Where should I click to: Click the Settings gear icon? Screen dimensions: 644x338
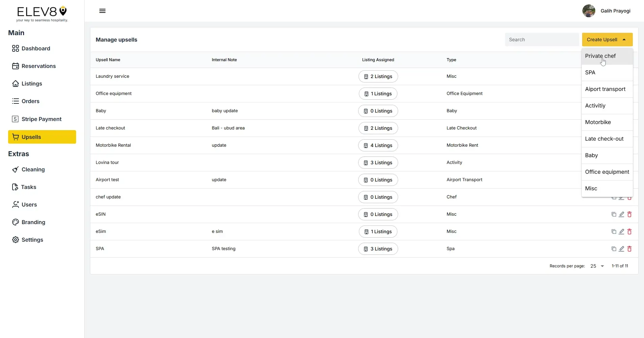[x=15, y=240]
